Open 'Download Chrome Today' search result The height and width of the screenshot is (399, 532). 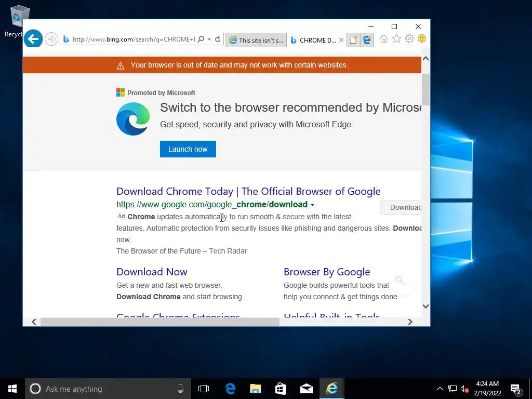(248, 191)
